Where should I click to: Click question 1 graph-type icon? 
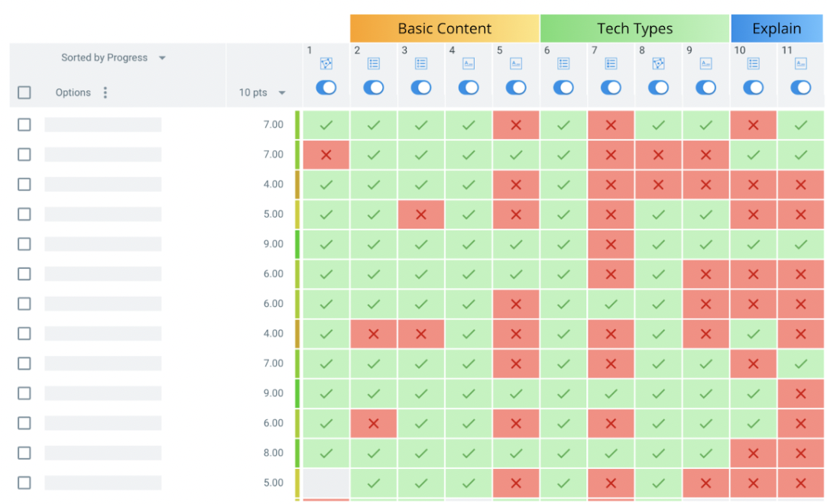pos(326,64)
